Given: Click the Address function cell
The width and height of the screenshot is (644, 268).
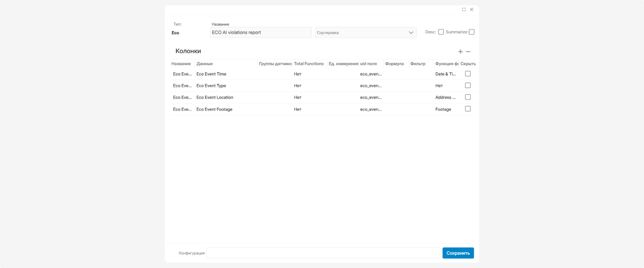Looking at the screenshot, I should 445,98.
